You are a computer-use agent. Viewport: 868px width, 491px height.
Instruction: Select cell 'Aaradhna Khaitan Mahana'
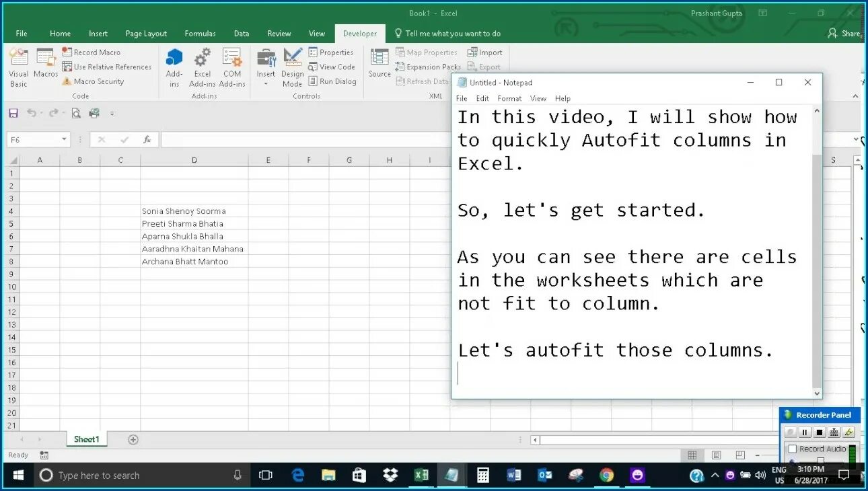(x=194, y=249)
